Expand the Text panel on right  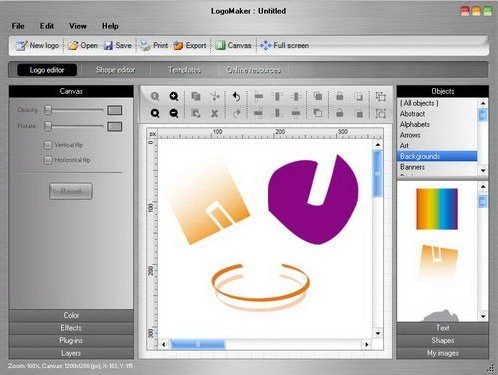pyautogui.click(x=443, y=328)
